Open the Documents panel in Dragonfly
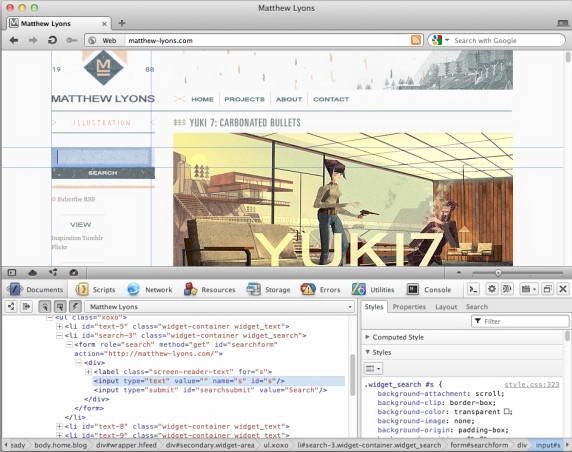Image resolution: width=572 pixels, height=452 pixels. 35,290
